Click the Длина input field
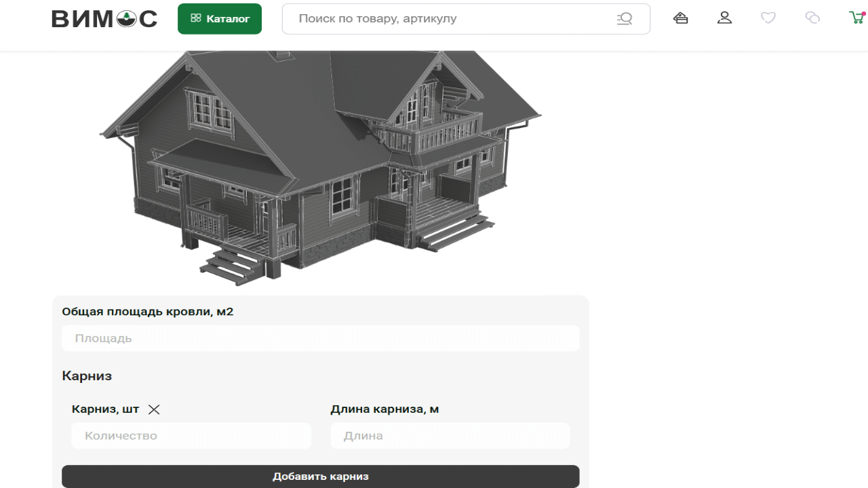The height and width of the screenshot is (488, 868). click(x=450, y=436)
